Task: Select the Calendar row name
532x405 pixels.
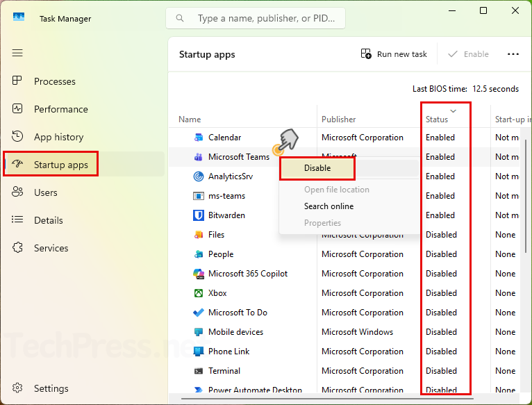Action: click(x=224, y=138)
